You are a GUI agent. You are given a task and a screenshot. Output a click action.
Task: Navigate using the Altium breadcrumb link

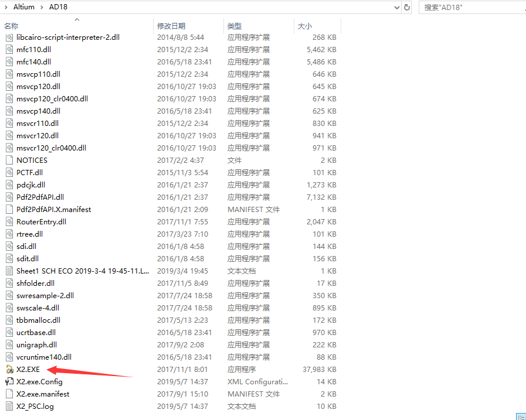[22, 8]
